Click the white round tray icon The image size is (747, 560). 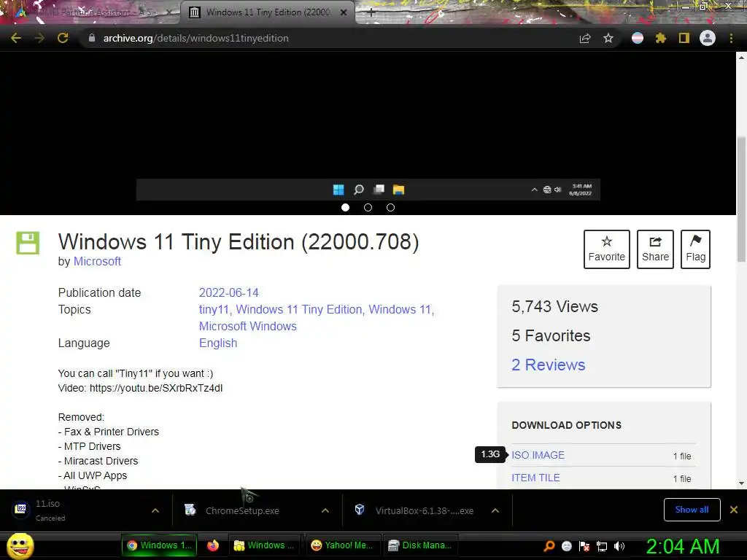(566, 545)
